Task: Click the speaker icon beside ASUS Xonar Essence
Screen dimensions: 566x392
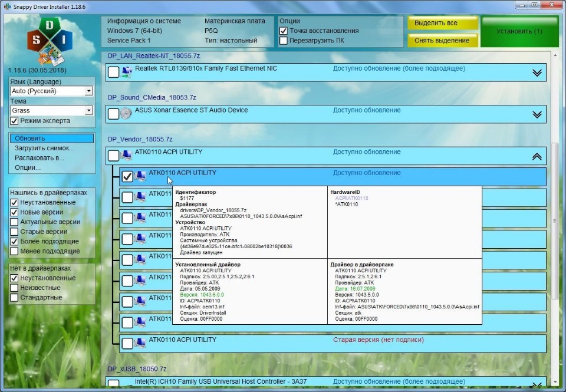Action: pyautogui.click(x=126, y=114)
